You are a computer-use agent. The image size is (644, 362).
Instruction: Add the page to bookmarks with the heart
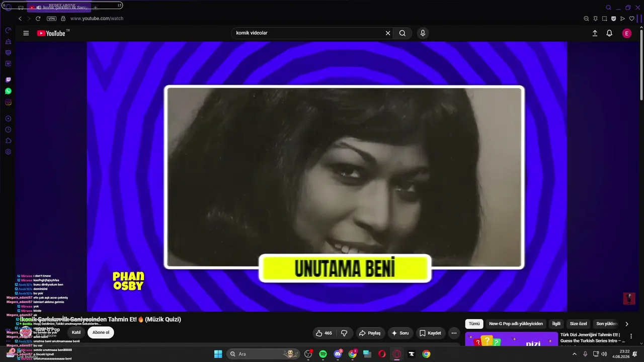coord(632,19)
